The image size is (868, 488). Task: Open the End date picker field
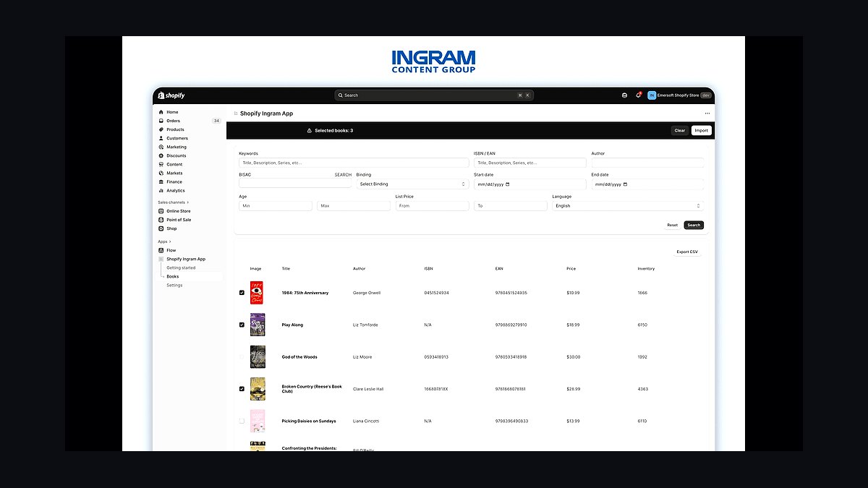coord(647,184)
